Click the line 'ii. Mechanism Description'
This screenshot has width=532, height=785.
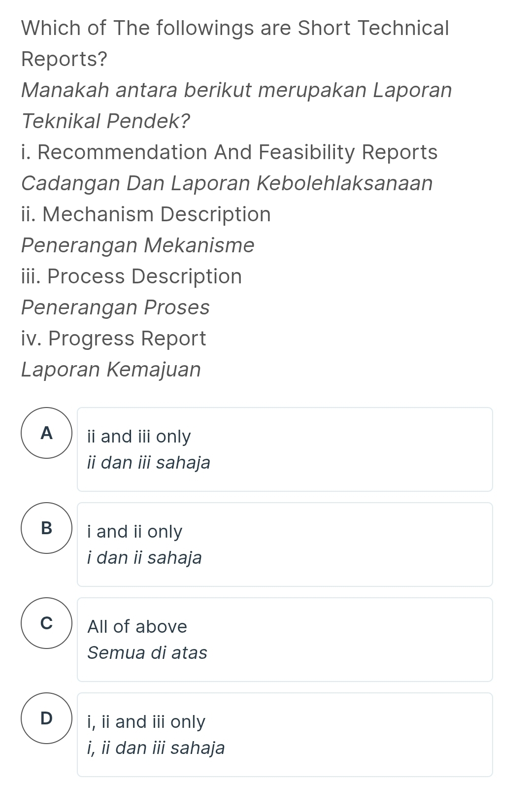146,214
